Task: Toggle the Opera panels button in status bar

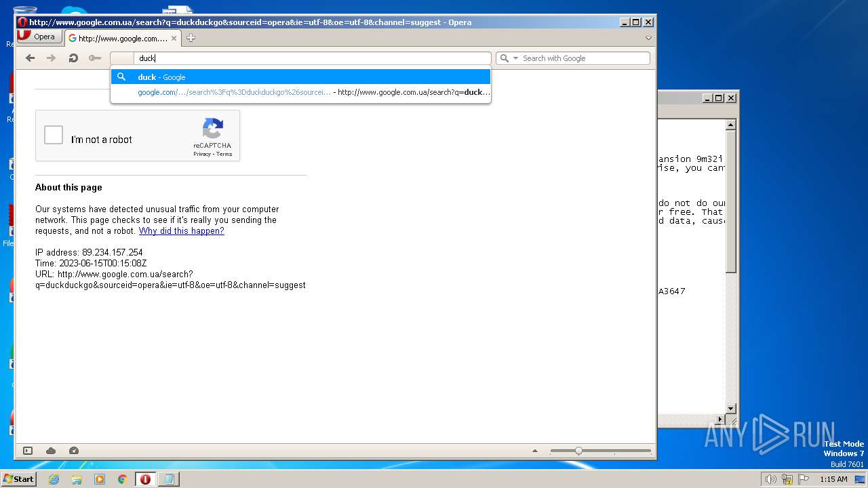Action: pos(28,451)
